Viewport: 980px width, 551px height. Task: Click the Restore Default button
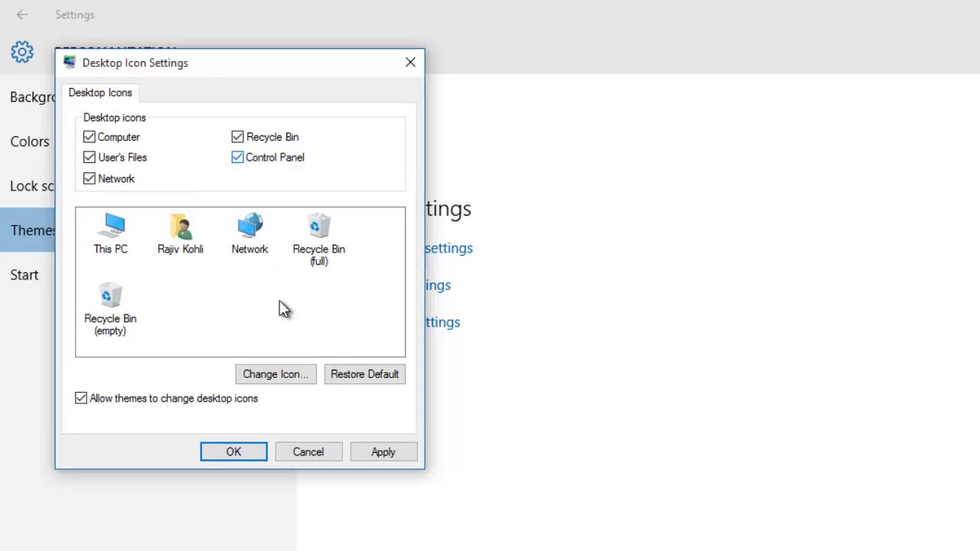(364, 374)
